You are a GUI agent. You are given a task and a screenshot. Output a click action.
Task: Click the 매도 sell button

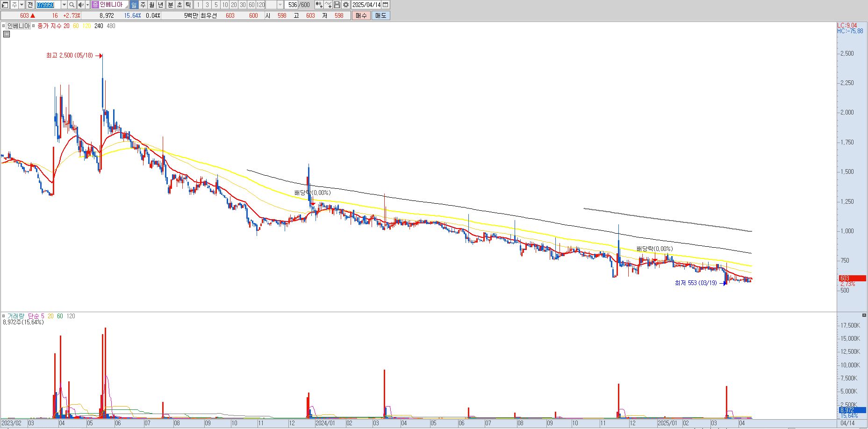[x=381, y=15]
